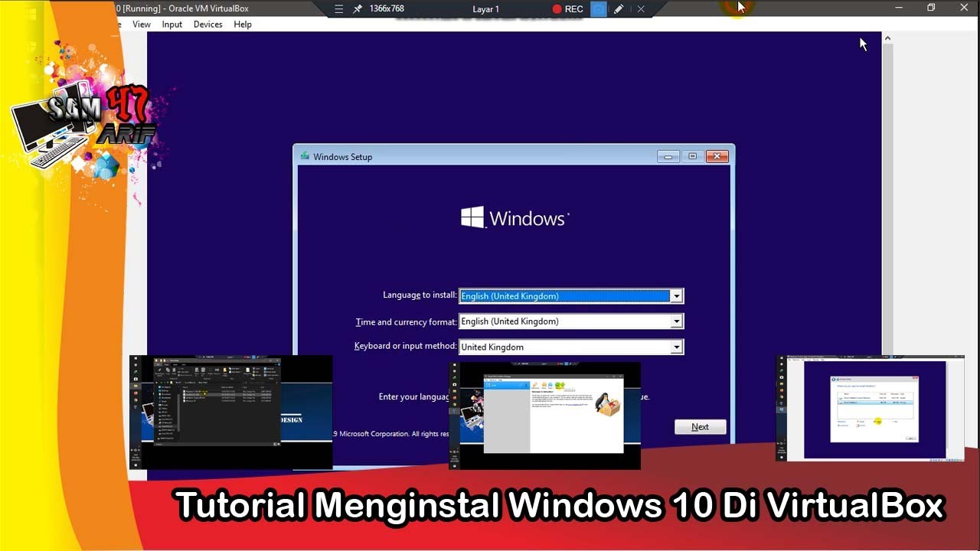
Task: Expand the Keyboard or input method dropdown
Action: coord(676,347)
